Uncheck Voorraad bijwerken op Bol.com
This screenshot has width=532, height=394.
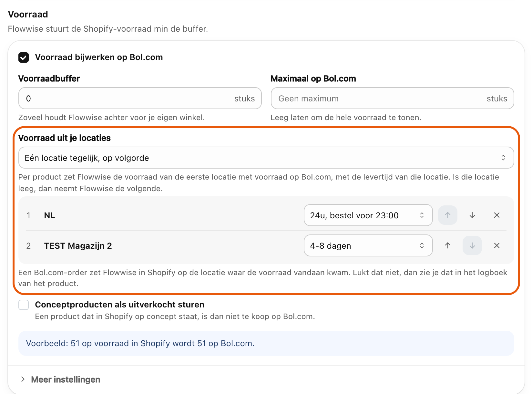[24, 57]
